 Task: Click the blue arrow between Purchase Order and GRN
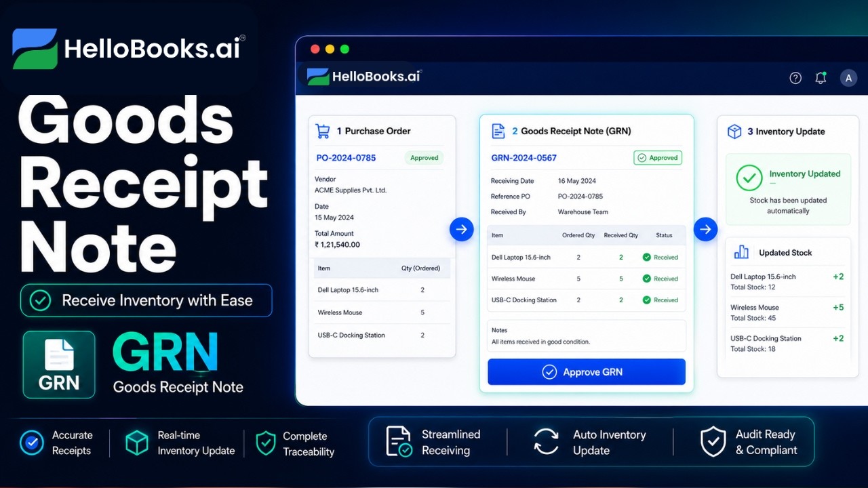click(461, 230)
